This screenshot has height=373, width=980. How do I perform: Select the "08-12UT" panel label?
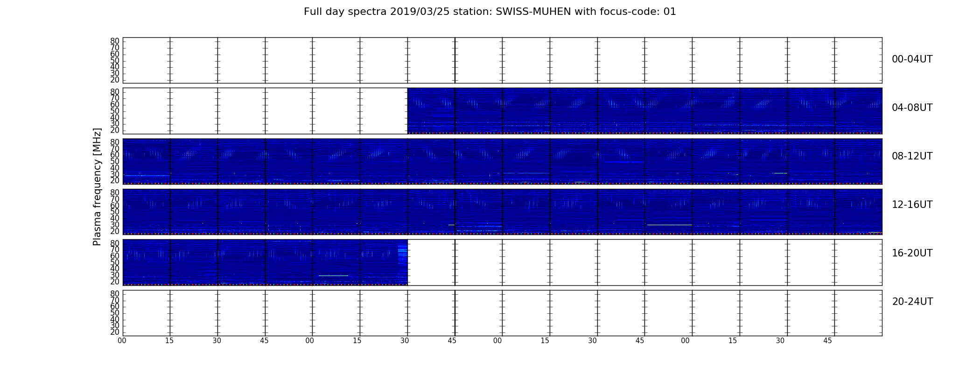[x=912, y=156]
